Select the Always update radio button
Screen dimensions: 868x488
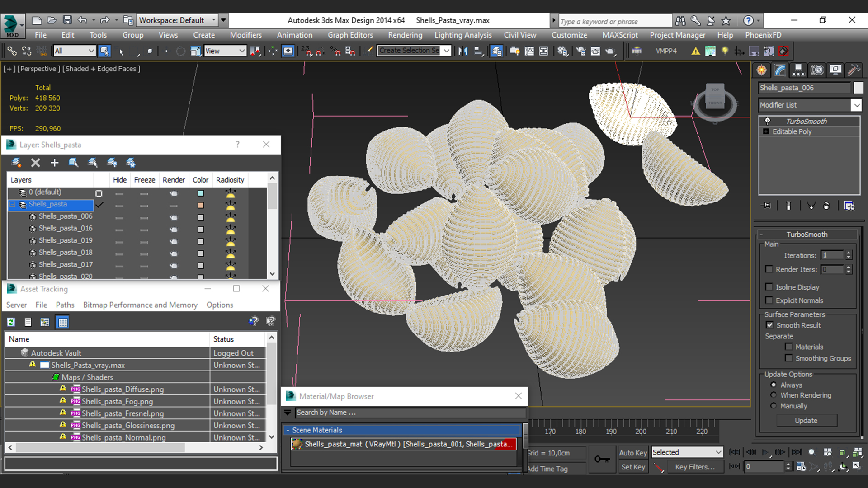click(774, 385)
